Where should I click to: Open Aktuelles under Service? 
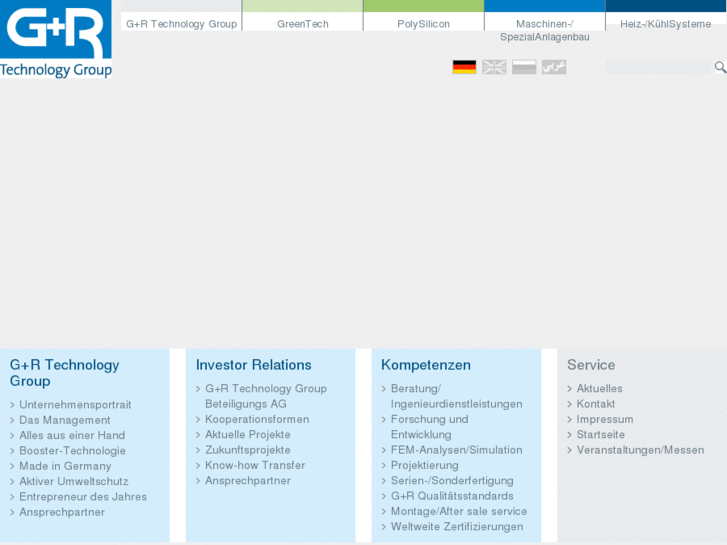click(x=599, y=388)
